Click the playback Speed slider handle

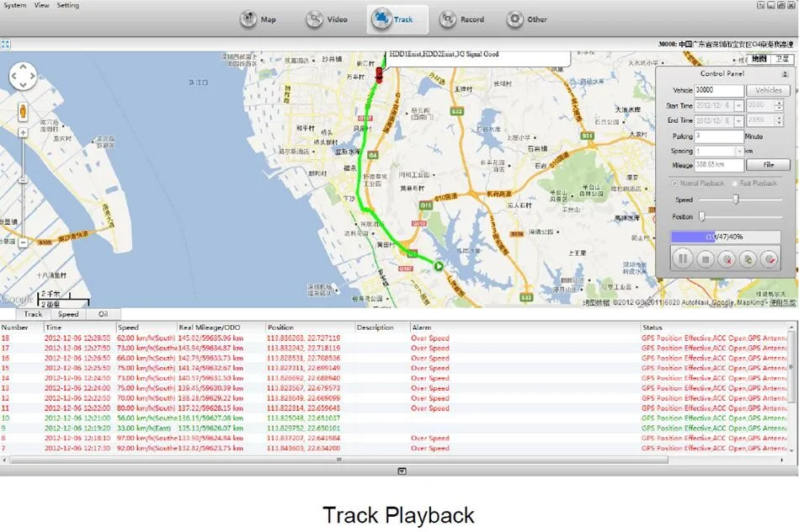736,199
